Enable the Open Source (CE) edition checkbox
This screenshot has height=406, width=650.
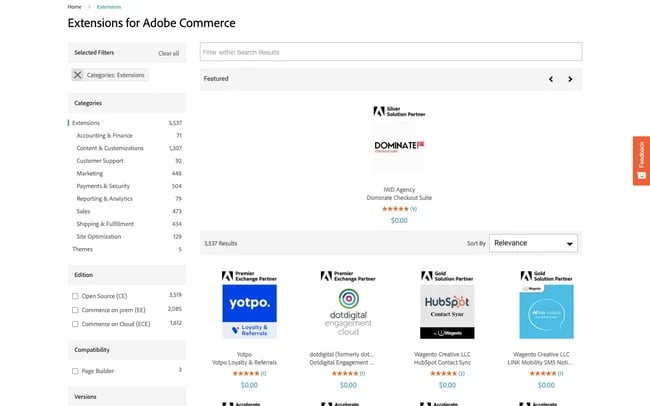pyautogui.click(x=75, y=296)
